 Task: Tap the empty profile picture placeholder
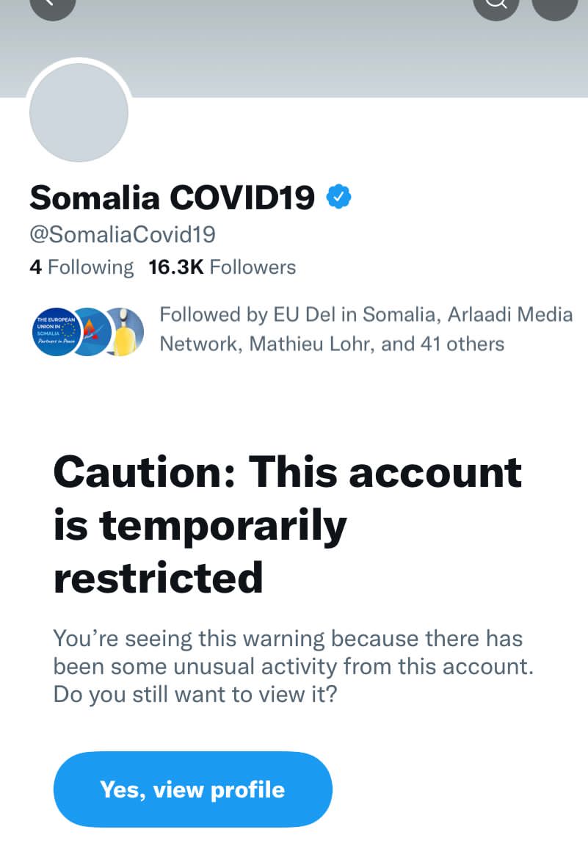pyautogui.click(x=79, y=112)
